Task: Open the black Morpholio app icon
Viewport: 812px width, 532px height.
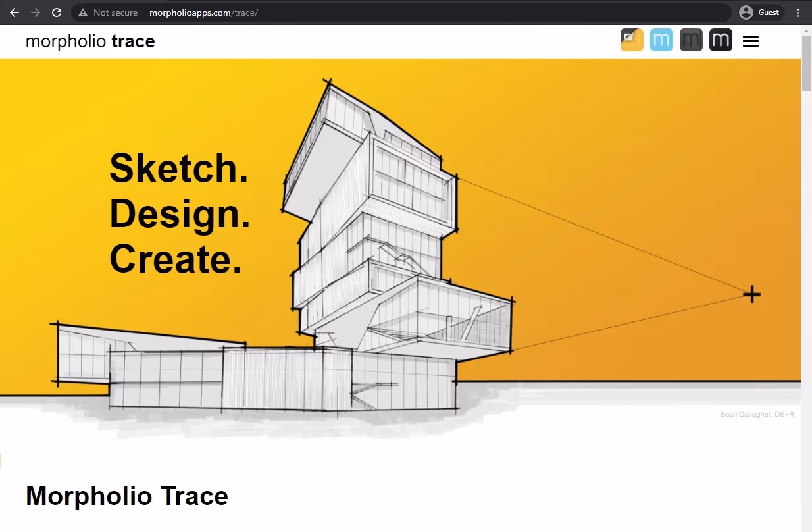Action: pos(721,40)
